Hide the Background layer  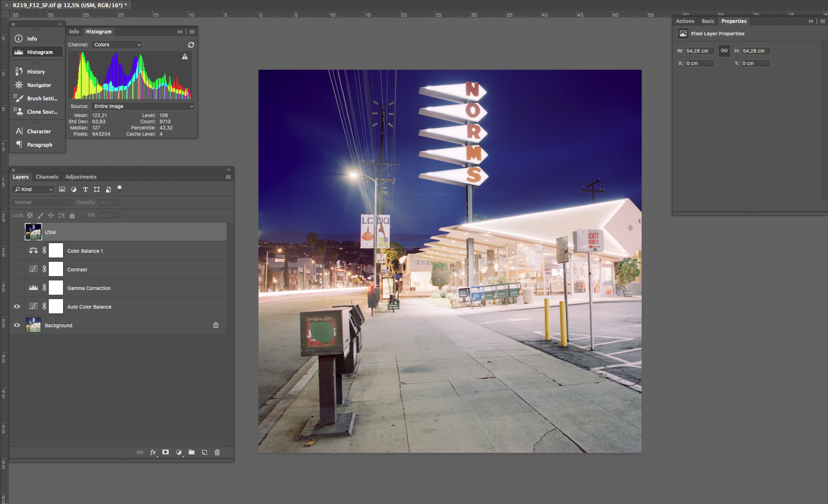[17, 325]
